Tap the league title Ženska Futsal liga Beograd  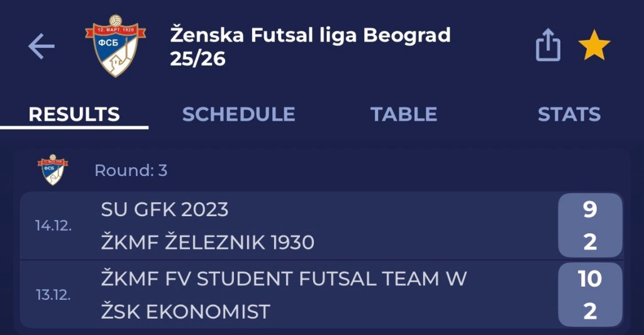click(310, 35)
